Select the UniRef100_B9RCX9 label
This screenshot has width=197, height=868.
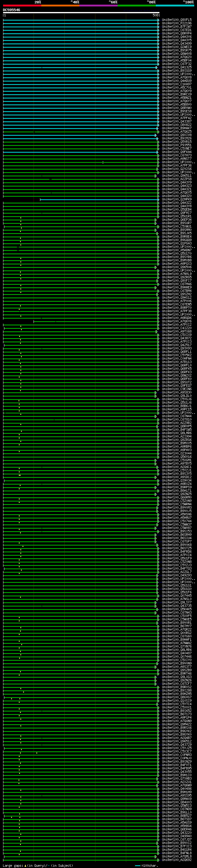(177, 94)
